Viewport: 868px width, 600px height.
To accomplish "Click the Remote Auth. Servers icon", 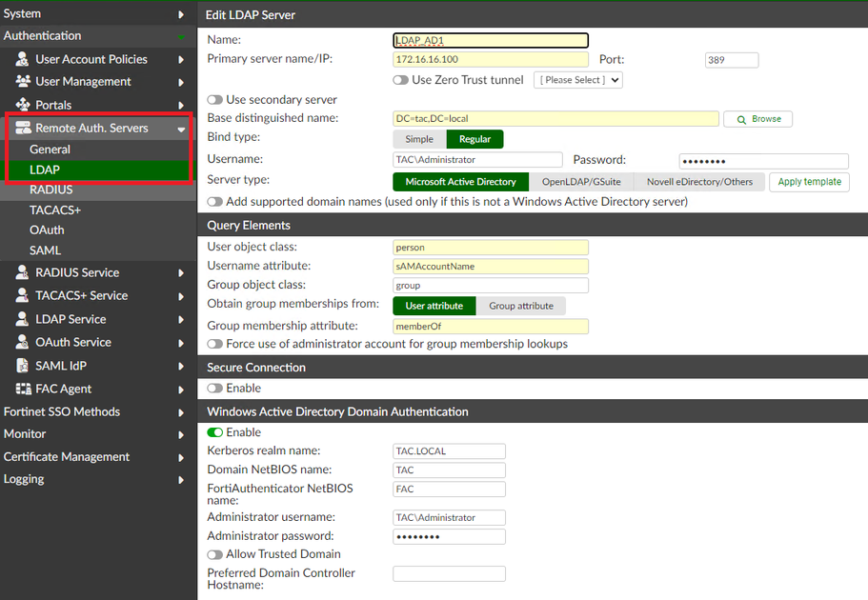I will pos(23,128).
